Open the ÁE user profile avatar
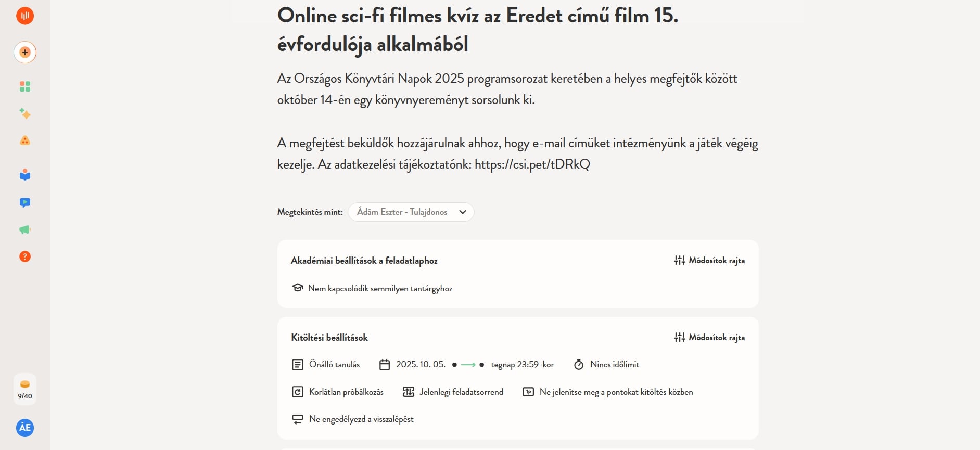The height and width of the screenshot is (450, 980). 24,428
